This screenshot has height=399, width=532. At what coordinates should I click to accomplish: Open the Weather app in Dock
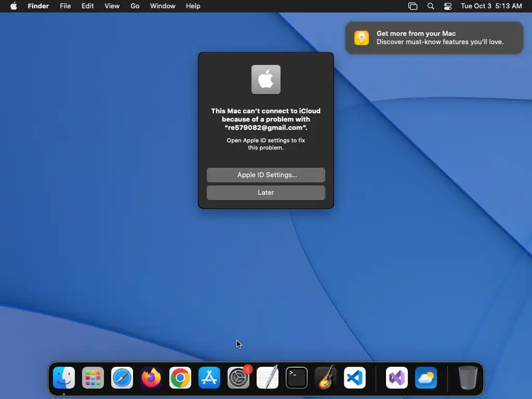tap(426, 378)
